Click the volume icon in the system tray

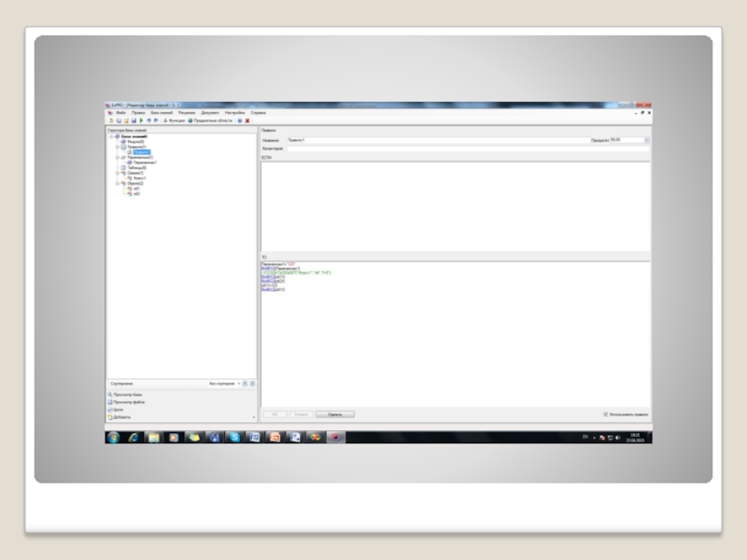pos(618,438)
